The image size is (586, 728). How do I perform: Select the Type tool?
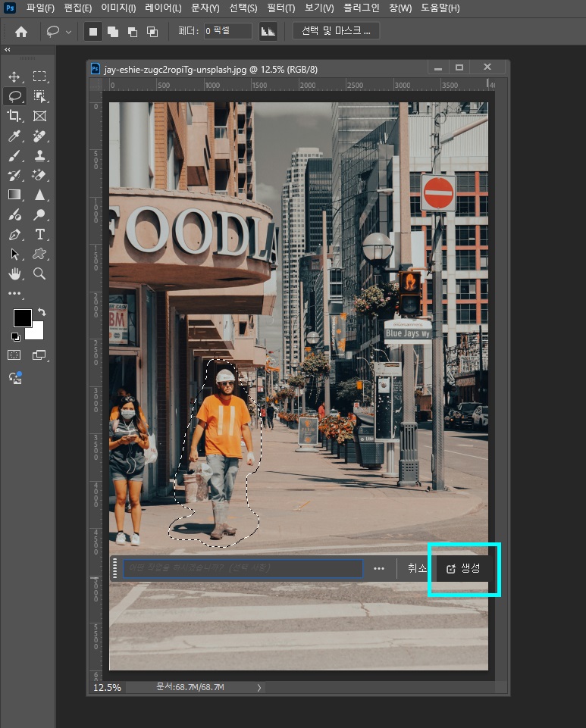(x=39, y=235)
